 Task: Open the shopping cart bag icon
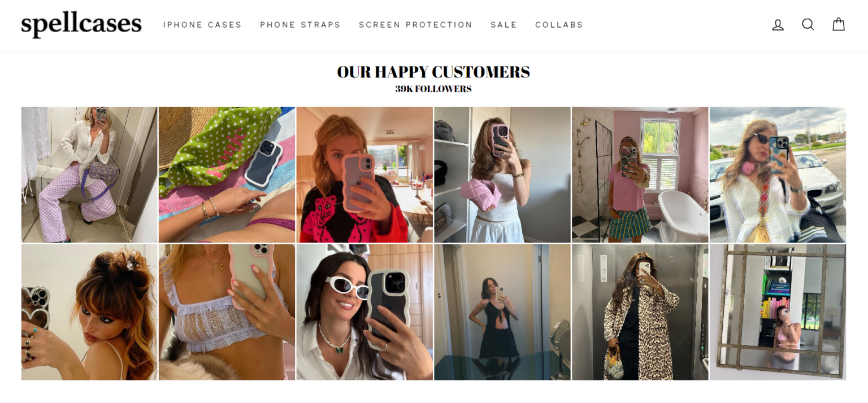pos(839,25)
